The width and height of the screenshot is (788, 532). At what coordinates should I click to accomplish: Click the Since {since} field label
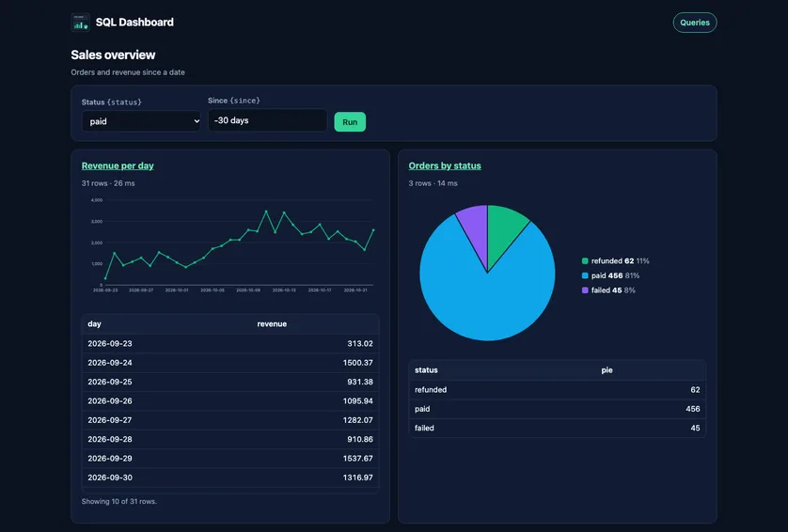click(x=234, y=101)
